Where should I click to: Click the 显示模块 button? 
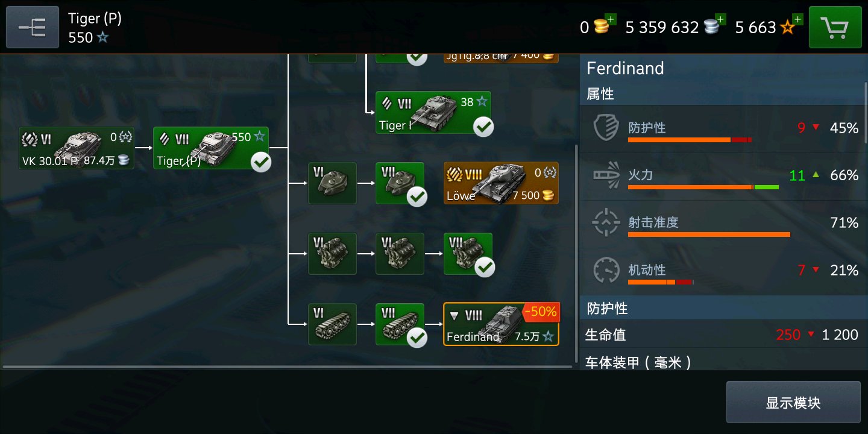point(793,402)
